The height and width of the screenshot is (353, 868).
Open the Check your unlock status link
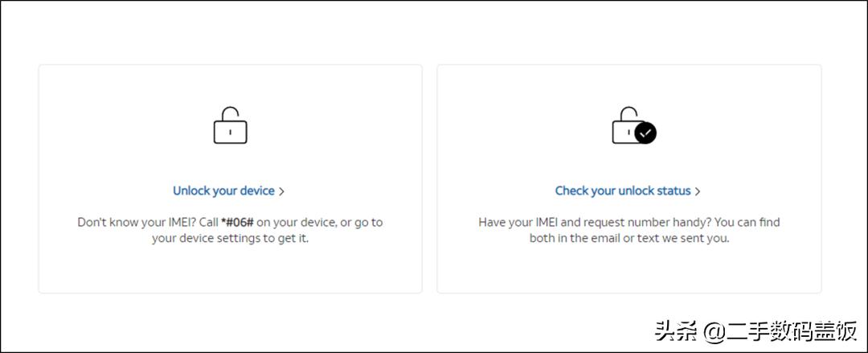(x=623, y=191)
